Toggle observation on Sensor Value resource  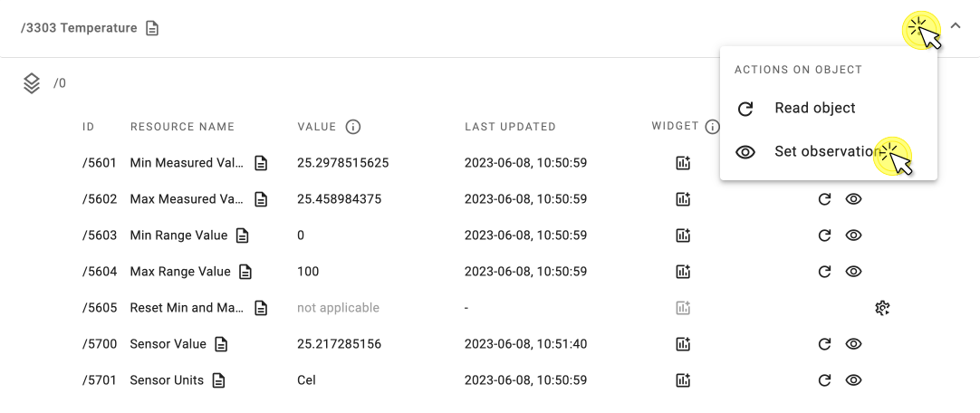tap(853, 344)
